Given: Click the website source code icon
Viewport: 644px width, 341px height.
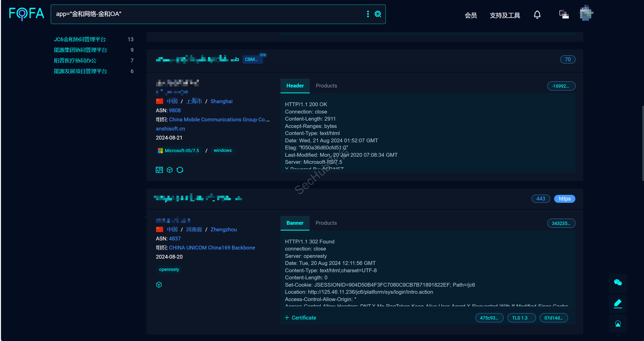Looking at the screenshot, I should click(x=159, y=170).
